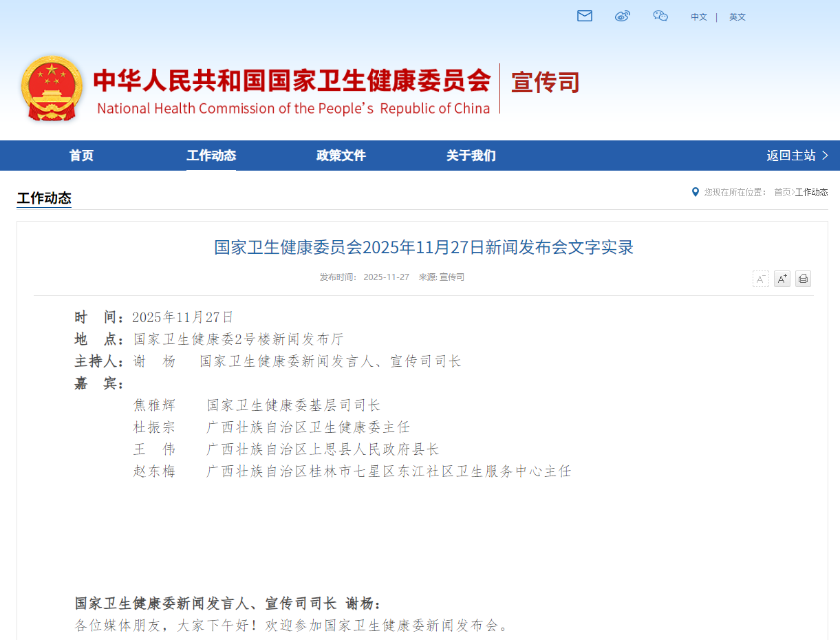Click the location pin icon near the breadcrumb
The image size is (840, 640).
[695, 192]
